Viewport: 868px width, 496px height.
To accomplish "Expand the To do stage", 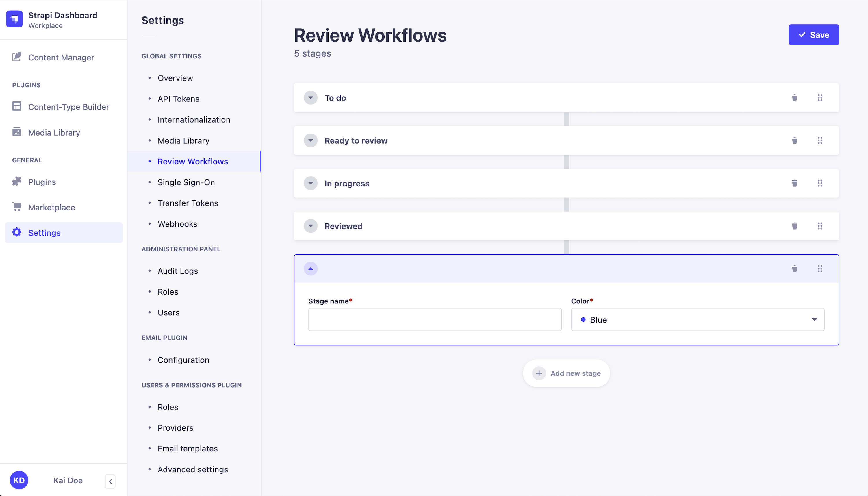I will (310, 98).
